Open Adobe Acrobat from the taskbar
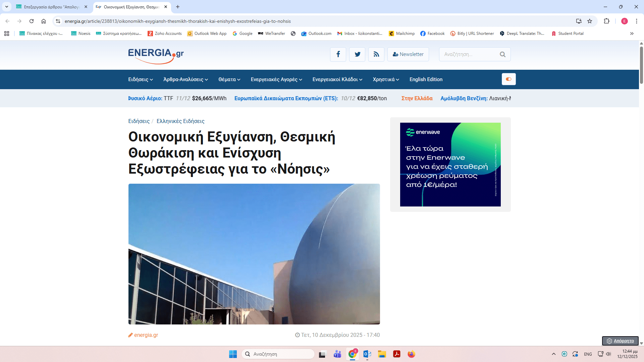The width and height of the screenshot is (644, 362). pos(397,354)
